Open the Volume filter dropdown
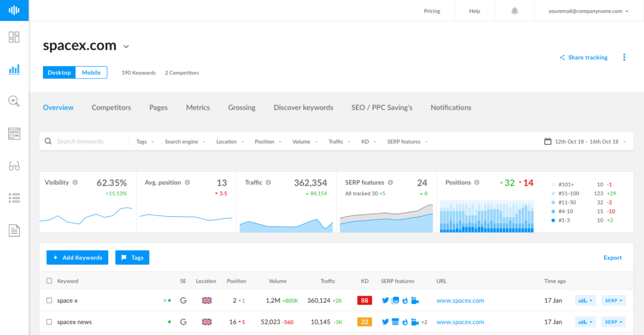This screenshot has width=644, height=335. 304,141
